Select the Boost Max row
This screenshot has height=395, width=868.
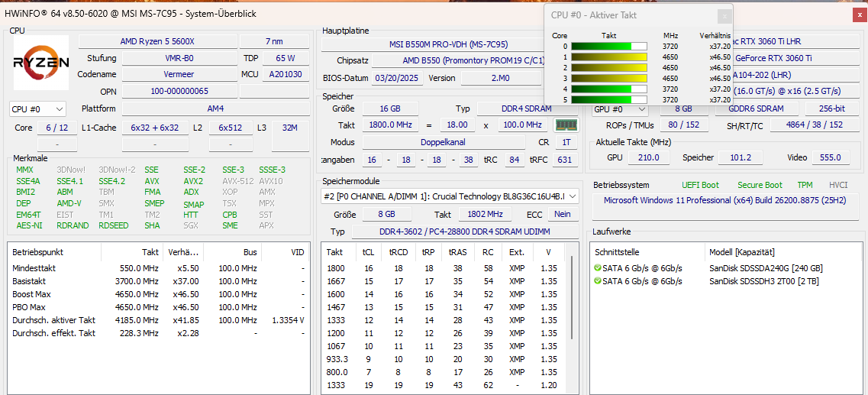158,294
